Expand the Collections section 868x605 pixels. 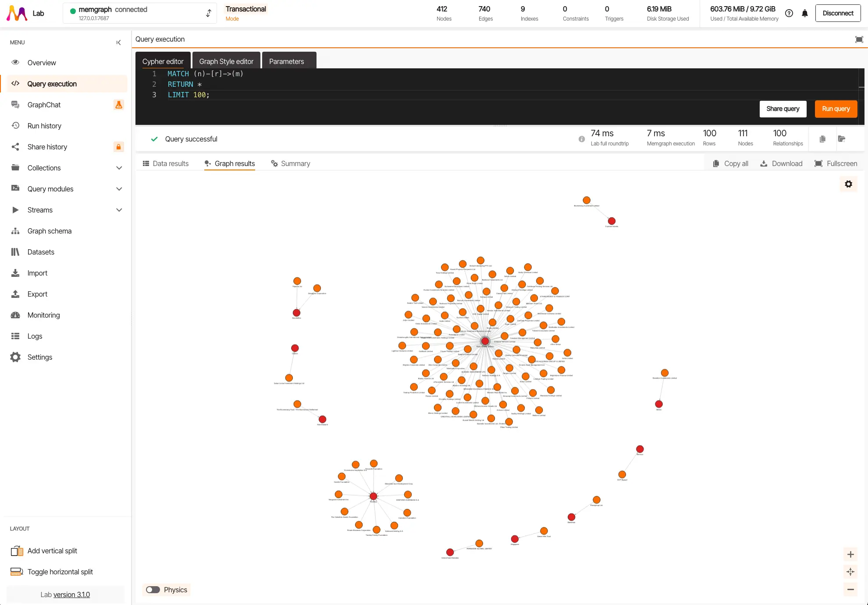click(x=119, y=168)
